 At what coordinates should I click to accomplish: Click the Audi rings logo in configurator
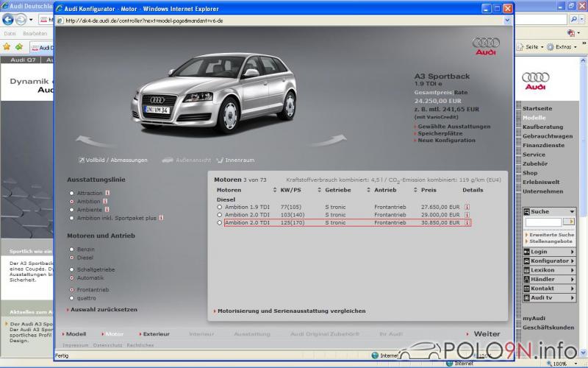pyautogui.click(x=486, y=46)
